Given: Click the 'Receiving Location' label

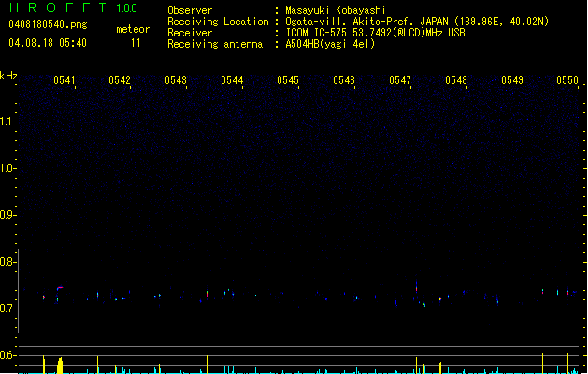Looking at the screenshot, I should [218, 22].
